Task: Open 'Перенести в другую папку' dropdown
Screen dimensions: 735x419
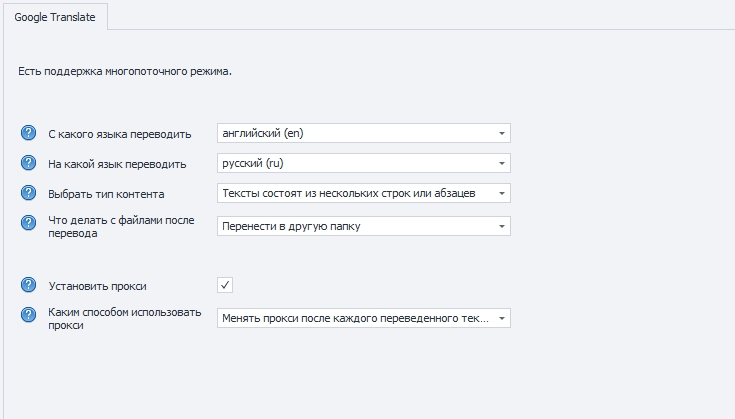Action: (x=364, y=226)
